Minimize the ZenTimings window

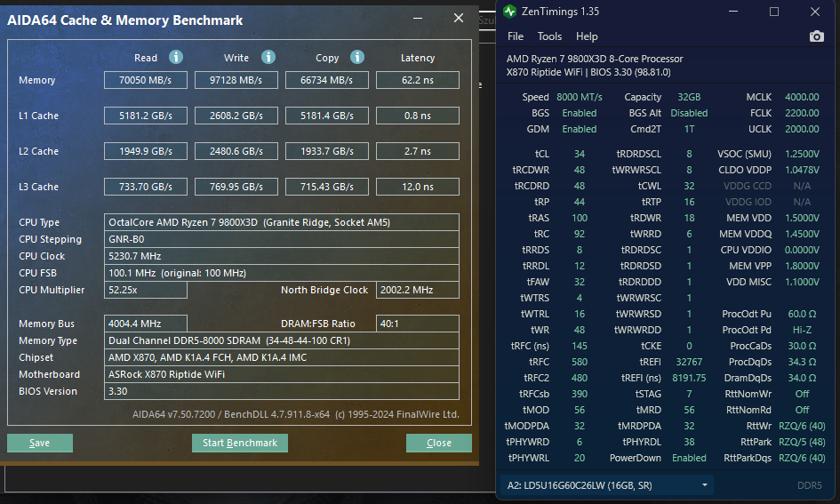[x=732, y=12]
